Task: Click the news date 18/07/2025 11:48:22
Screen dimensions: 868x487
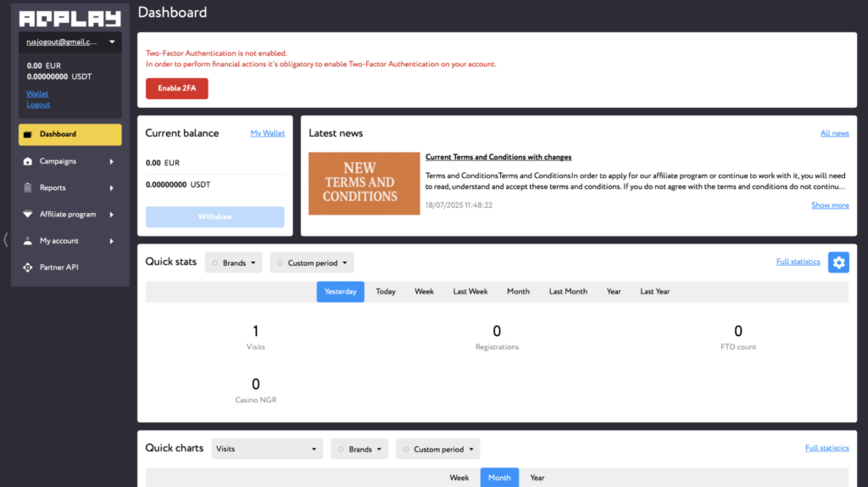Action: point(459,205)
